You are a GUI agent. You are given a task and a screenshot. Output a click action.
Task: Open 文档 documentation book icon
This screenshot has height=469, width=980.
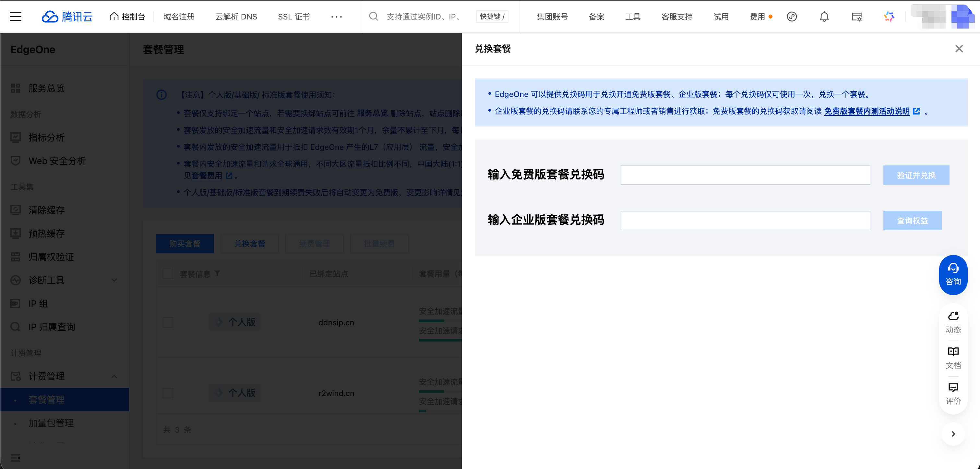pos(953,357)
